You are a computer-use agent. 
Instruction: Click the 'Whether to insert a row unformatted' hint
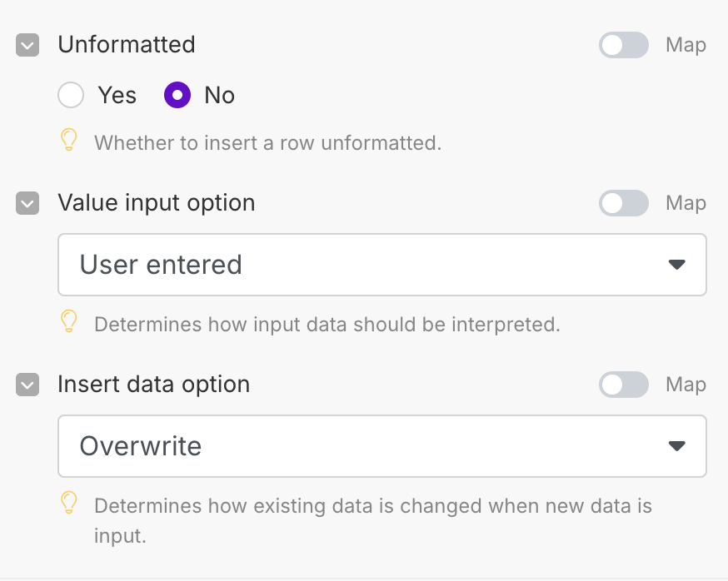(x=267, y=143)
